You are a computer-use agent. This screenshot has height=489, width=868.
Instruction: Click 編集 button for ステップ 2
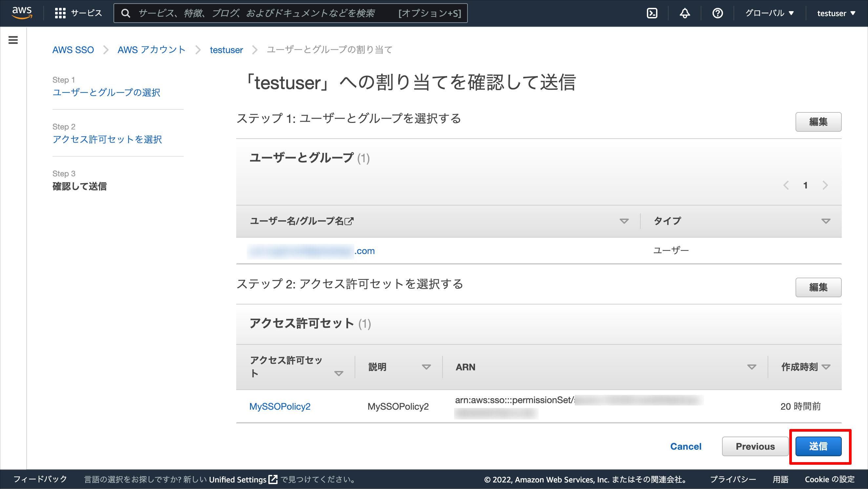pos(818,287)
